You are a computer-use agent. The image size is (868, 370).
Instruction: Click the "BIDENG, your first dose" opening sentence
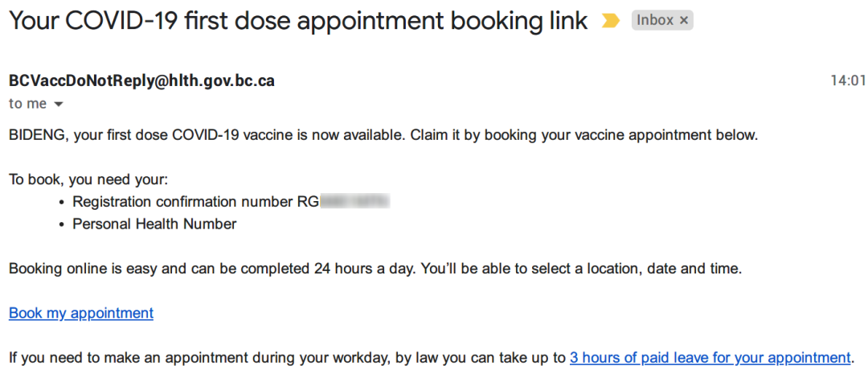207,136
